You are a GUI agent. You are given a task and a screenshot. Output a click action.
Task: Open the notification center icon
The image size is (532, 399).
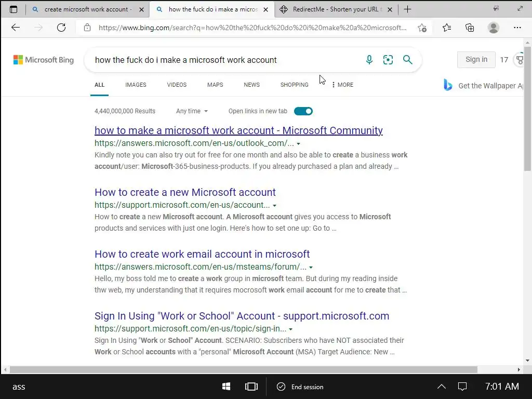coord(462,387)
